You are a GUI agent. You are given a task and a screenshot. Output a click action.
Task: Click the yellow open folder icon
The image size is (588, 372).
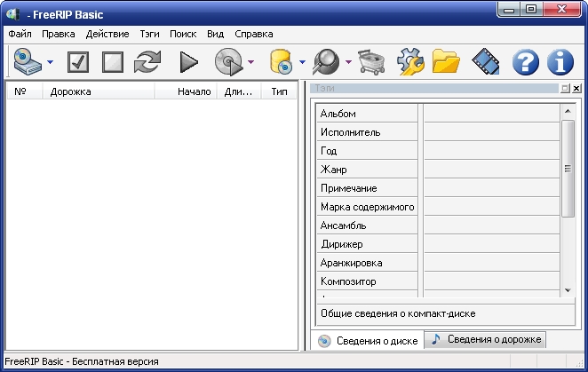click(446, 62)
